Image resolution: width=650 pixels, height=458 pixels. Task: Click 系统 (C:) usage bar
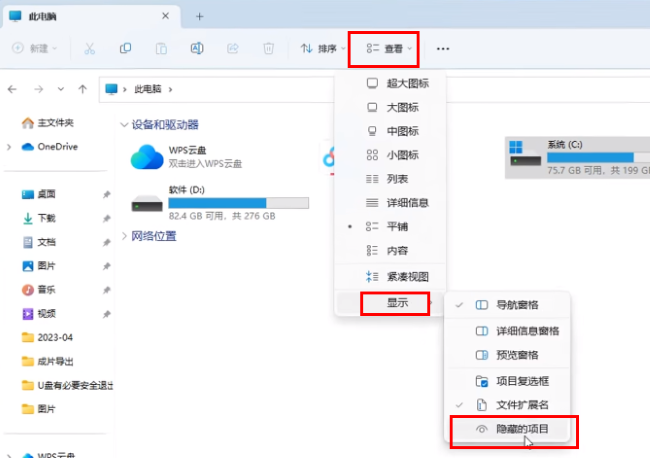599,158
